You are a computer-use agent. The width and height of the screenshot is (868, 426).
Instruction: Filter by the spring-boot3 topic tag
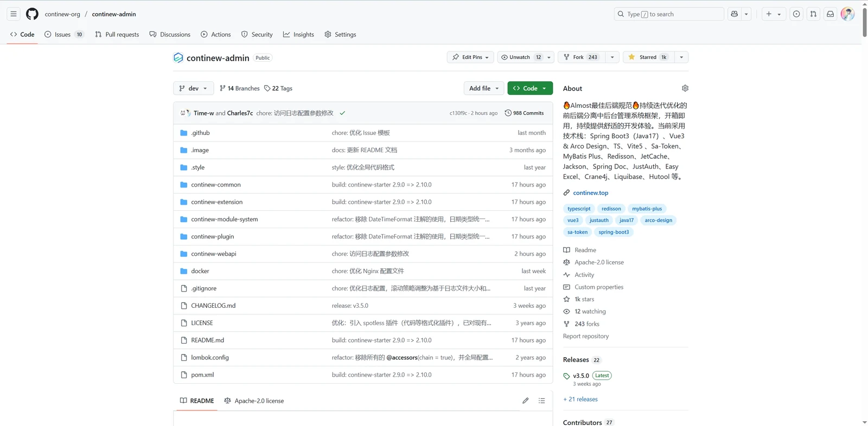click(x=614, y=232)
